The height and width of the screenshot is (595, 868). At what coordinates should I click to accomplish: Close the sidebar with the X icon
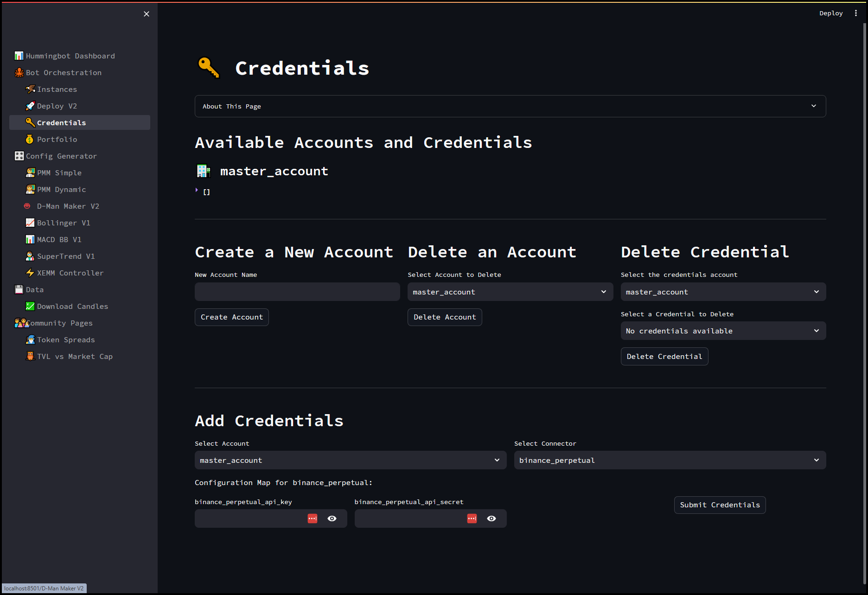point(147,14)
